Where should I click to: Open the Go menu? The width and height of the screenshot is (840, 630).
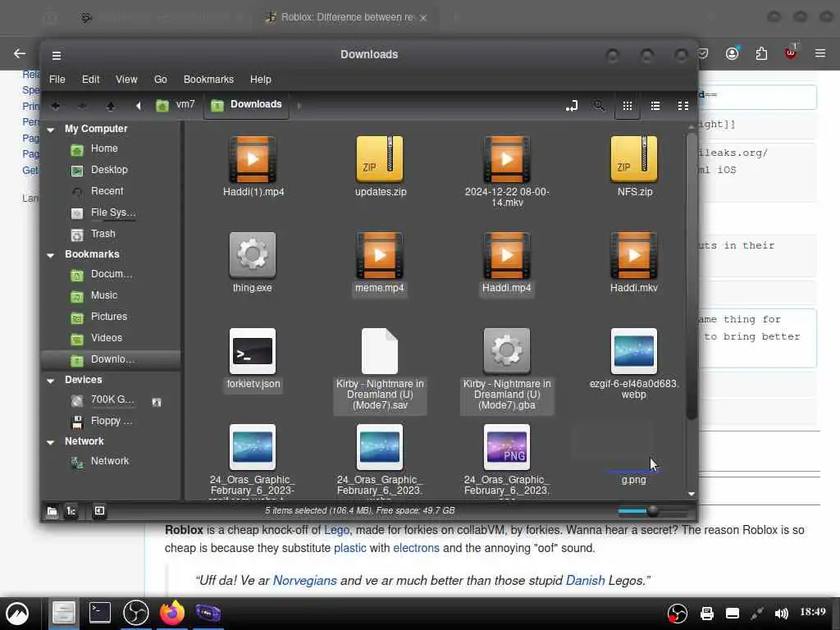(160, 80)
